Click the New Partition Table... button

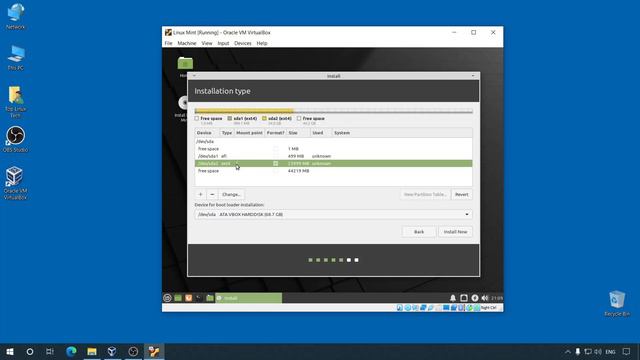click(425, 194)
